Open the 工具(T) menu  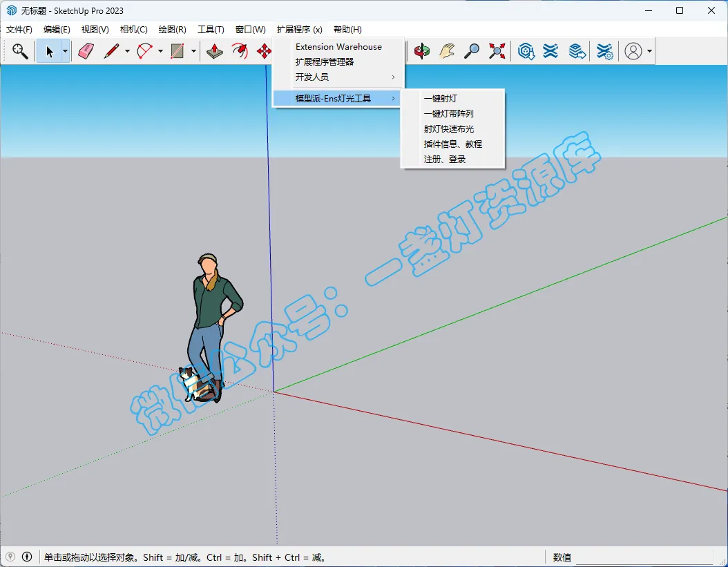pos(211,30)
